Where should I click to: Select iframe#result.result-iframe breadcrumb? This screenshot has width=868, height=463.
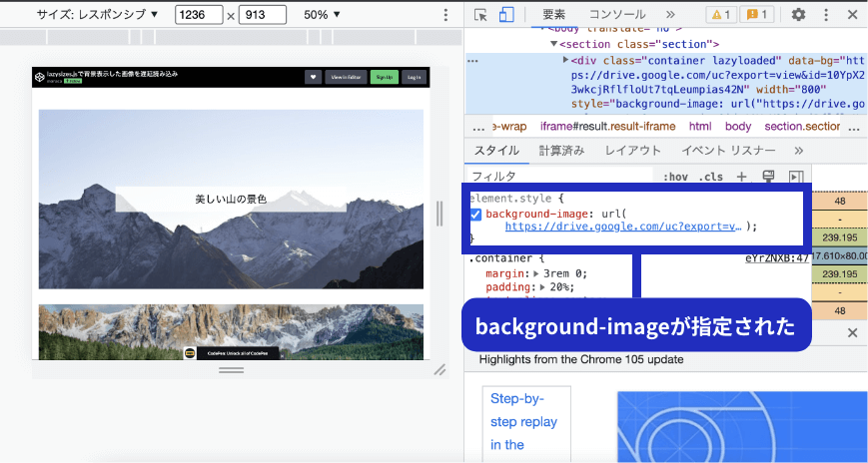click(608, 126)
